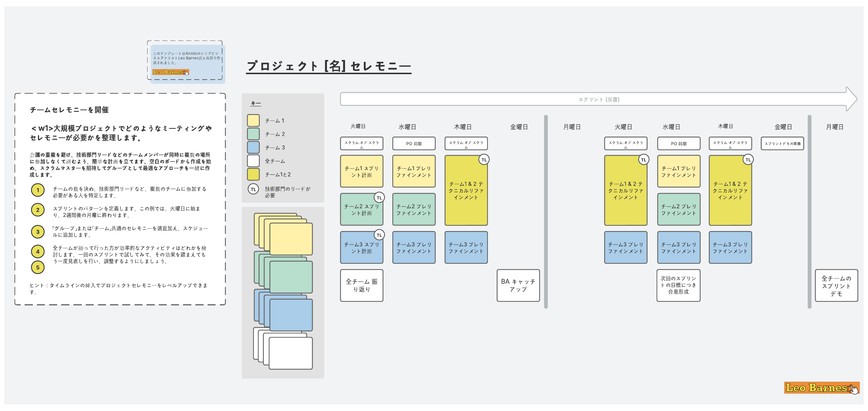Select the スプリントデモの準備 card
This screenshot has height=411, width=868.
[782, 143]
